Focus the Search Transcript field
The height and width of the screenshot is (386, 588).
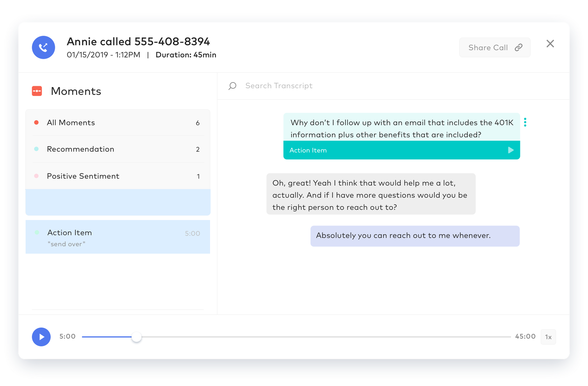[x=393, y=86]
